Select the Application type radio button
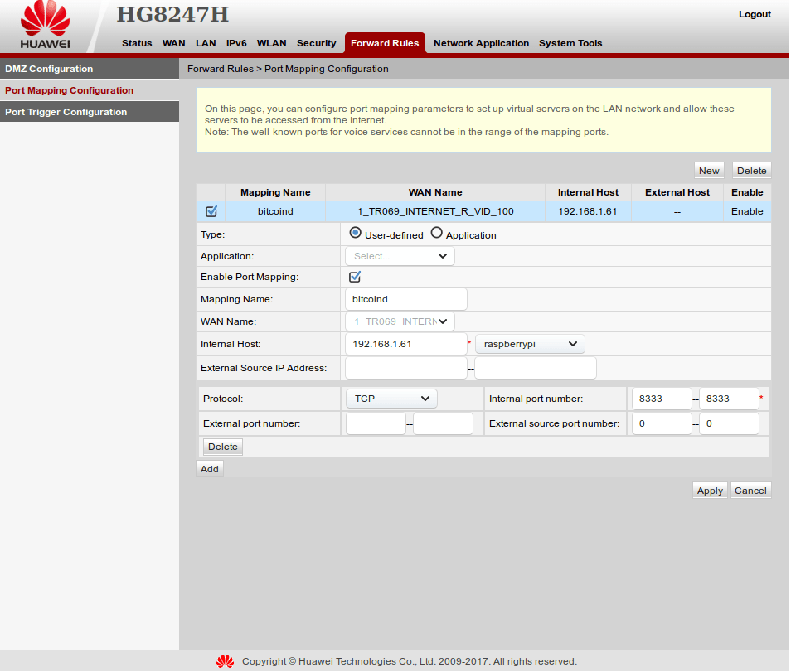Screen dimensions: 791x672 (437, 234)
